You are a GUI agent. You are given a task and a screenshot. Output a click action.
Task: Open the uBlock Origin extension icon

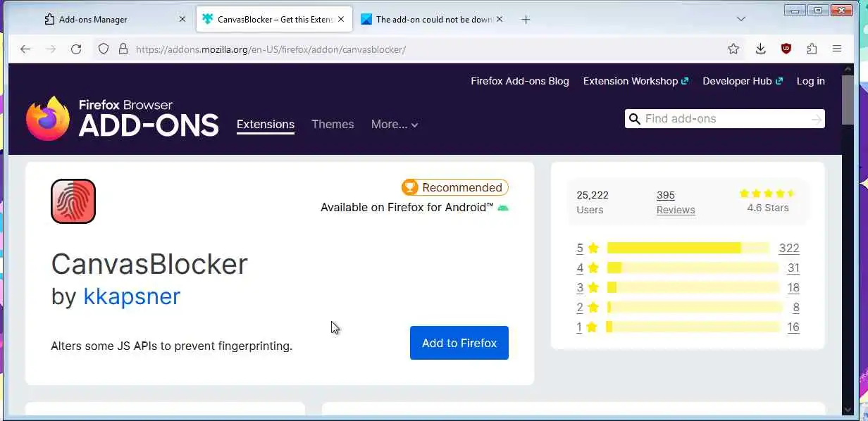pos(786,49)
